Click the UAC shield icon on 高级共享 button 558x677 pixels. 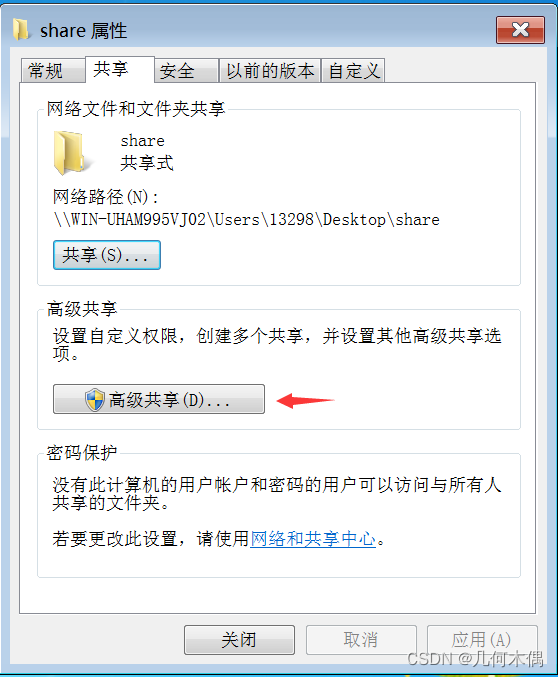[95, 399]
